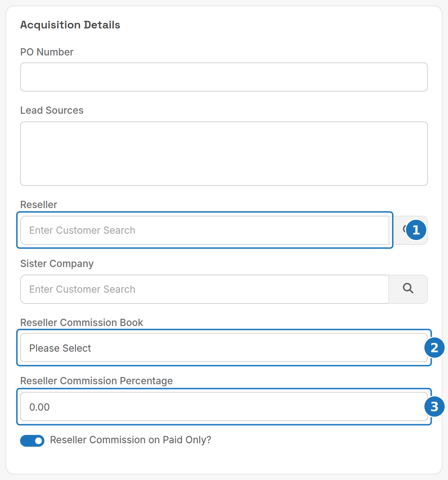Click the Reseller Commission on Paid Only? text

pos(130,440)
